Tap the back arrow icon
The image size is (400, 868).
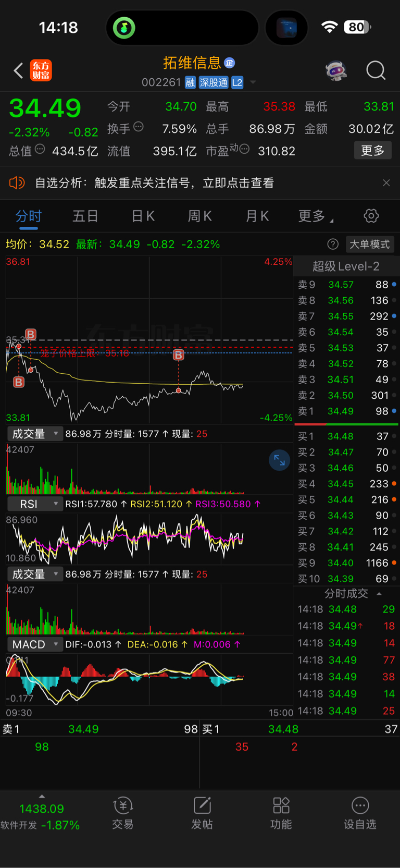18,70
